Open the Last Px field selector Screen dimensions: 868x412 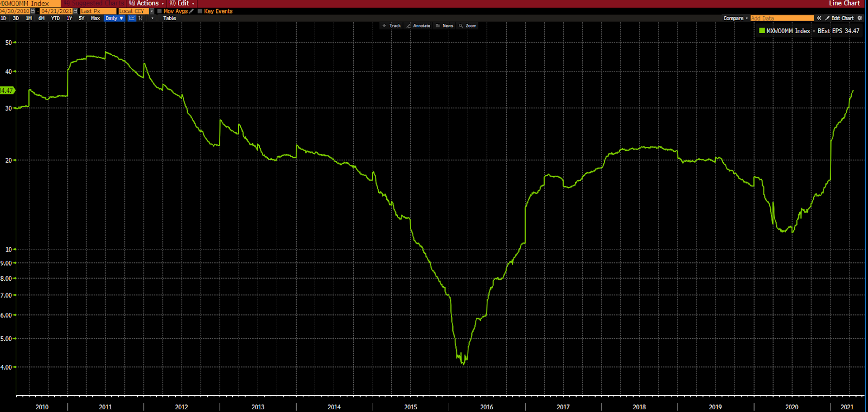coord(98,11)
